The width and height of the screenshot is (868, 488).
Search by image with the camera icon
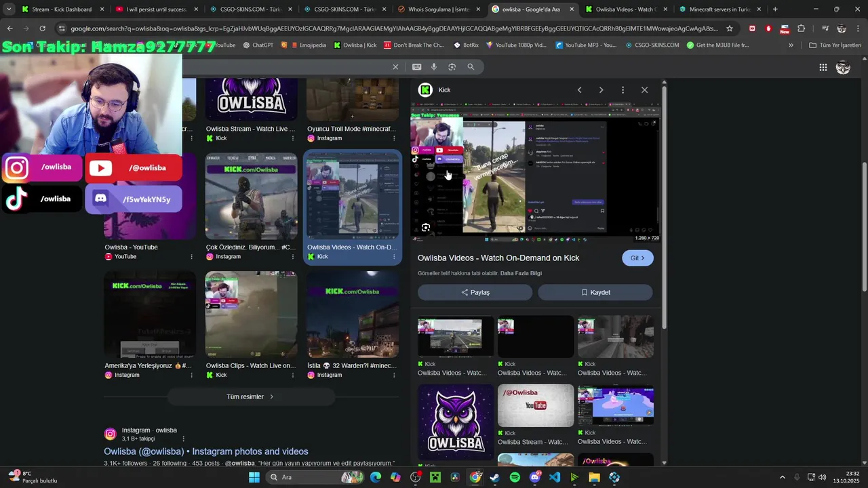452,66
